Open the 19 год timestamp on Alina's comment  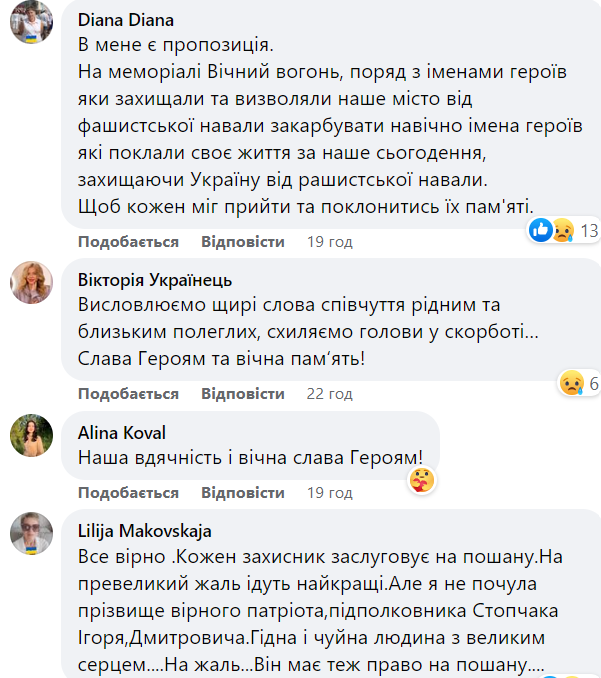pyautogui.click(x=329, y=492)
